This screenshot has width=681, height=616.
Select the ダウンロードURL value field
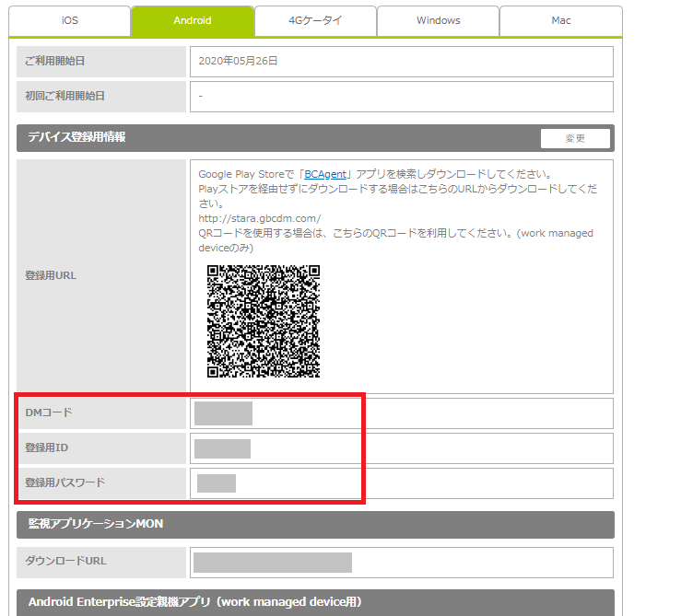pyautogui.click(x=401, y=563)
